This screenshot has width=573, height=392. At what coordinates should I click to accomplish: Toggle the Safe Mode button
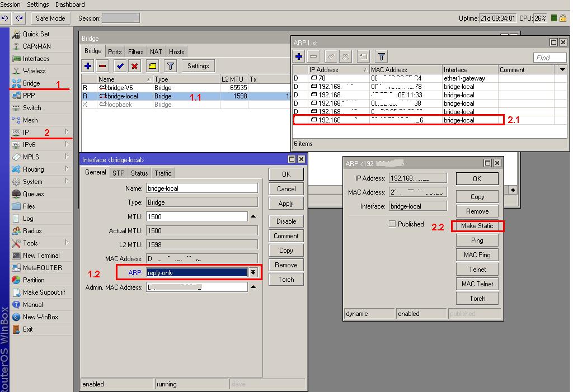(50, 18)
